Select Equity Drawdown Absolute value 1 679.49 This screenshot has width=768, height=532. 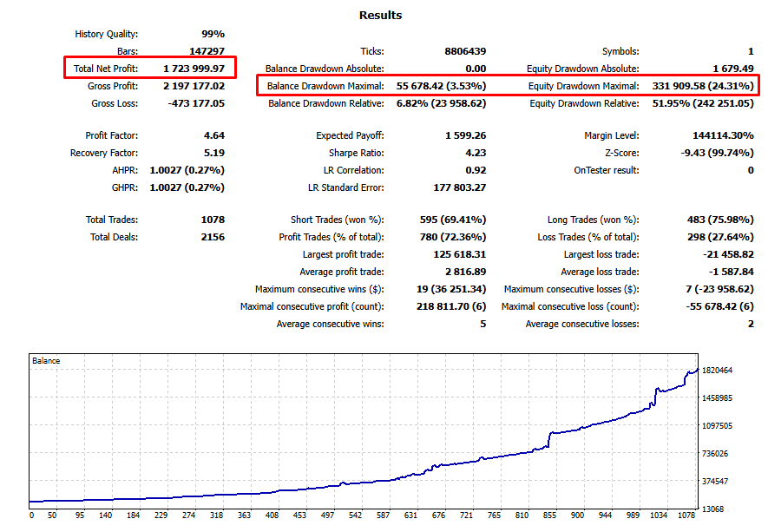(733, 69)
